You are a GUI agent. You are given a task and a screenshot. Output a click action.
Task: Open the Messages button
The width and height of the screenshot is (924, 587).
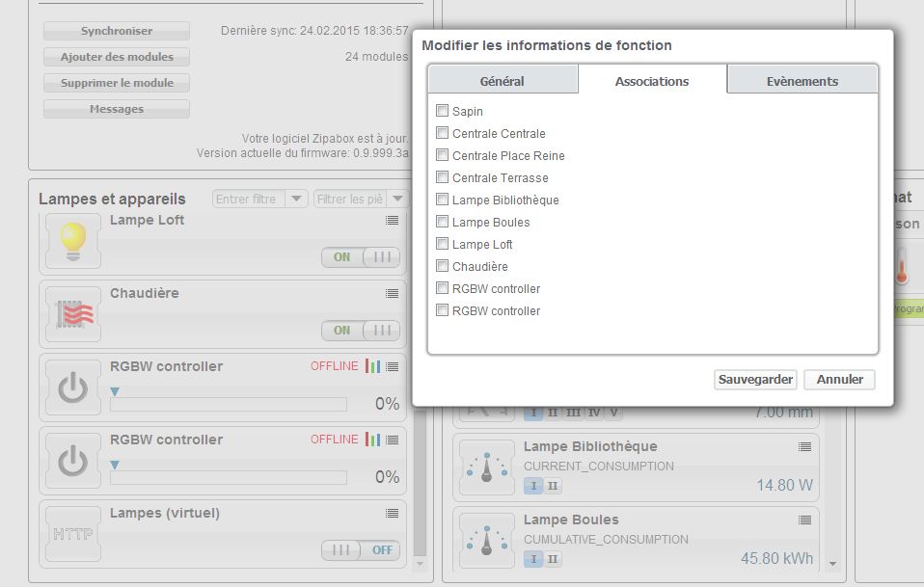(x=117, y=109)
